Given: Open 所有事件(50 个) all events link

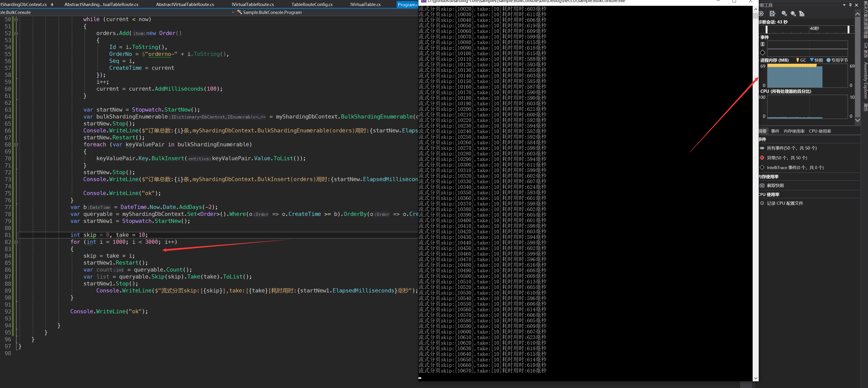Looking at the screenshot, I should point(791,148).
